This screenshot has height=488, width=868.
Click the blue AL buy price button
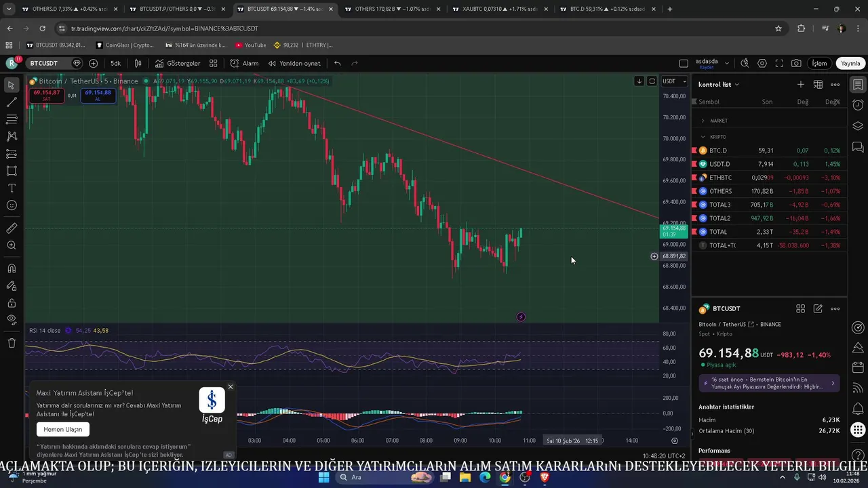pos(98,96)
